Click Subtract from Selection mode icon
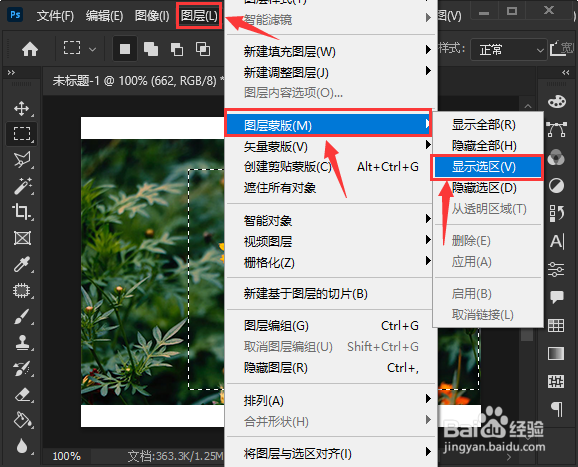Image resolution: width=578 pixels, height=467 pixels. 177,49
